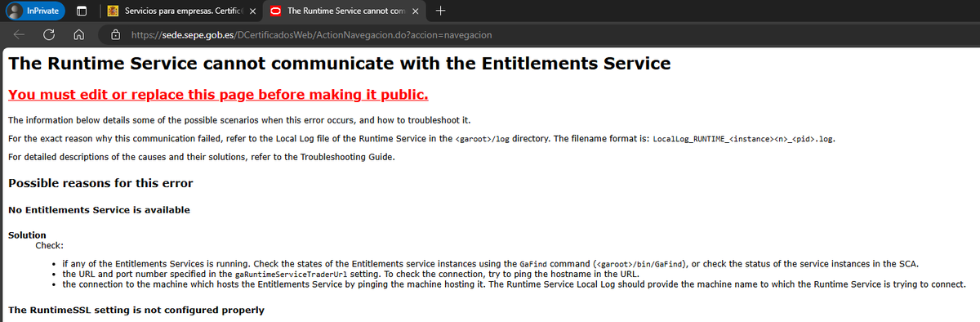Screen dimensions: 980x322
Task: Click 'You must edit or replace this page' warning
Action: [x=218, y=95]
